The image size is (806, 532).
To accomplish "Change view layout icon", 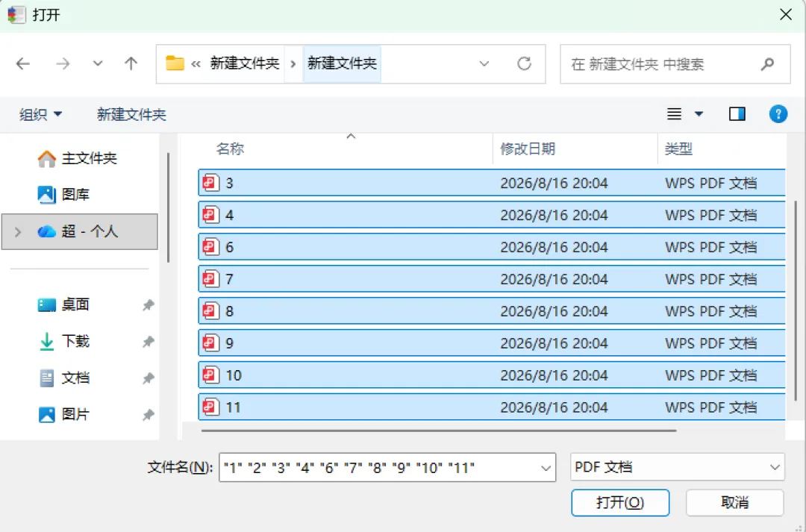I will 675,114.
